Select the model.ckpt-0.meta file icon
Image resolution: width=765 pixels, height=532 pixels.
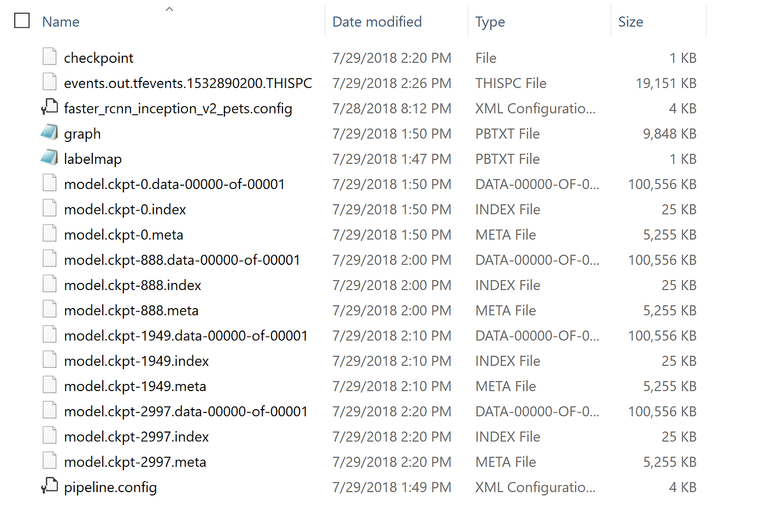49,233
